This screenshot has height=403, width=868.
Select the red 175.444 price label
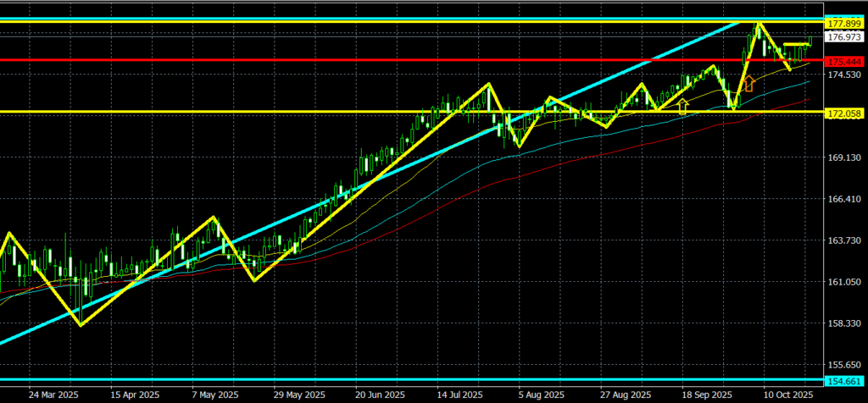pyautogui.click(x=843, y=62)
